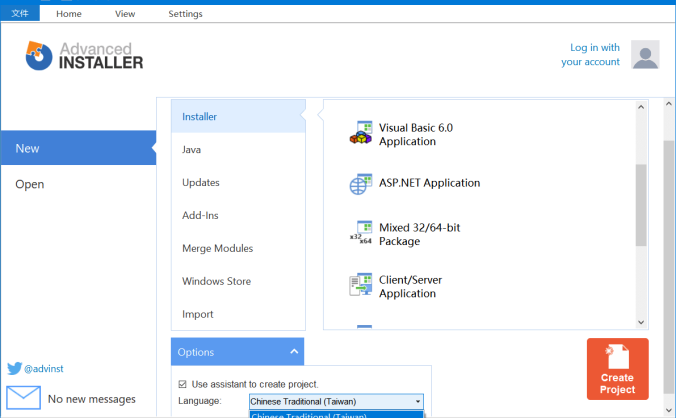The width and height of the screenshot is (676, 418).
Task: Open the 文件 file menu tab
Action: (x=20, y=13)
